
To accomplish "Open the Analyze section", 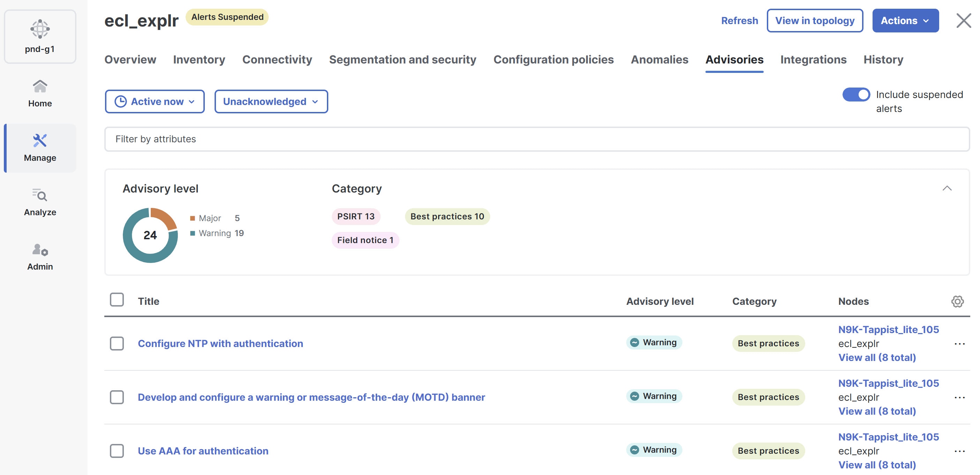I will click(40, 202).
